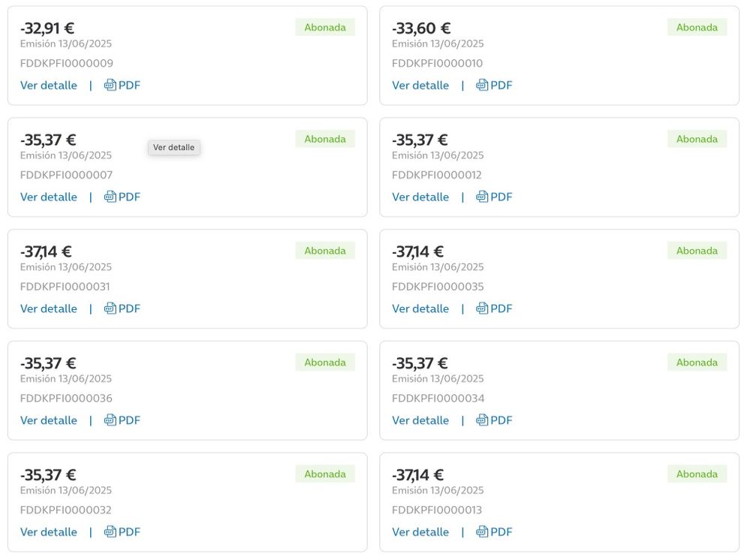Open Ver detalle for invoice FDDKPFI0000010

[420, 86]
